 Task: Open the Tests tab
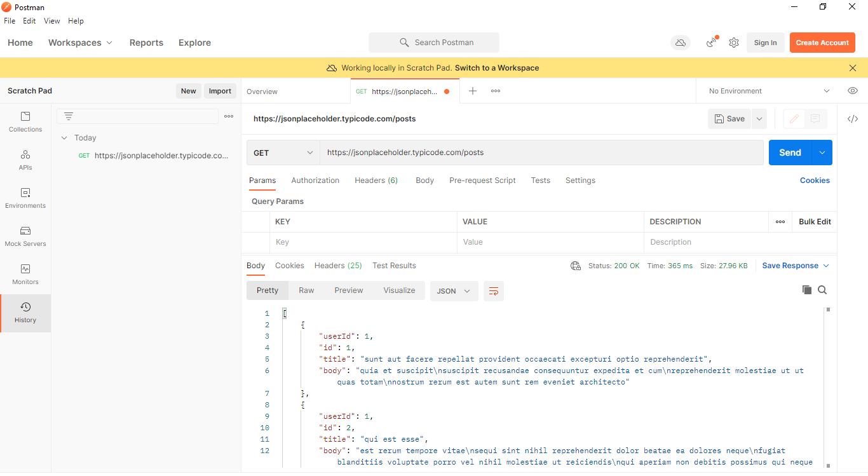541,180
